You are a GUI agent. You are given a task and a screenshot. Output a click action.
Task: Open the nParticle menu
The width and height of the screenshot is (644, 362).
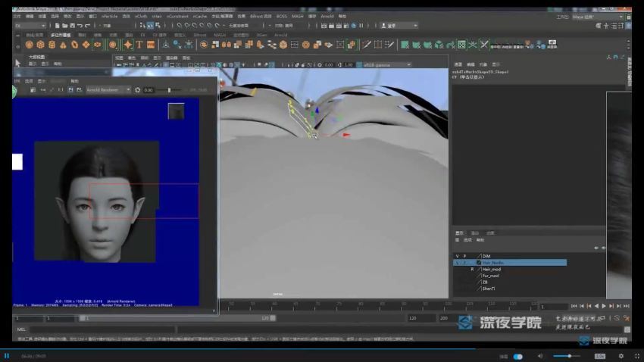tap(109, 17)
